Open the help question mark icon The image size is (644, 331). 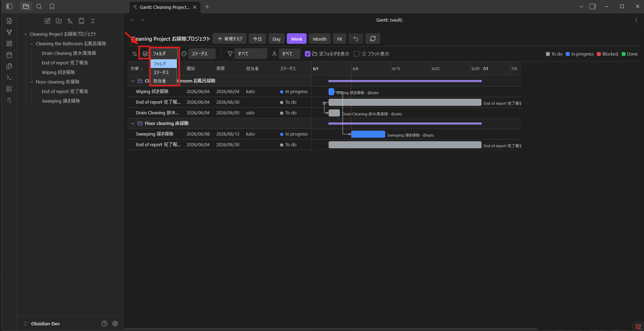point(104,323)
